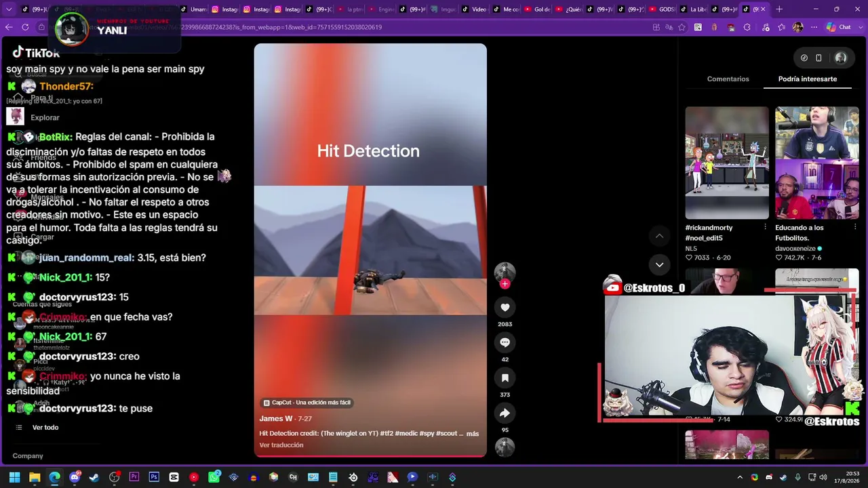Open more options for the #rickandmorty video

[x=765, y=227]
